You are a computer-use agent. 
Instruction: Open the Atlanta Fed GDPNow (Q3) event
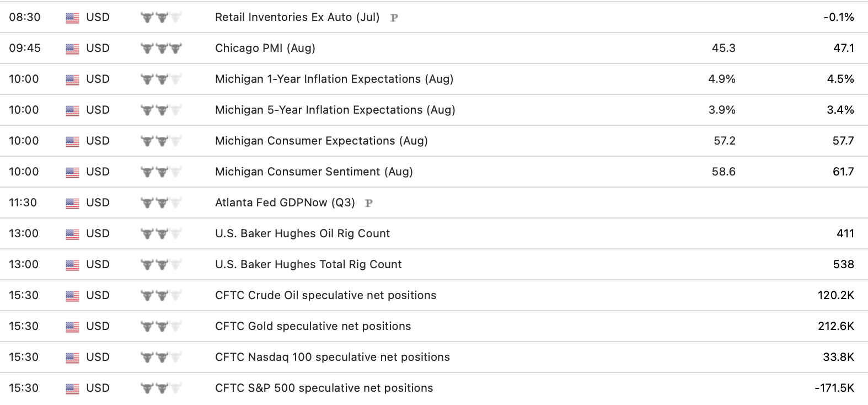pos(285,202)
